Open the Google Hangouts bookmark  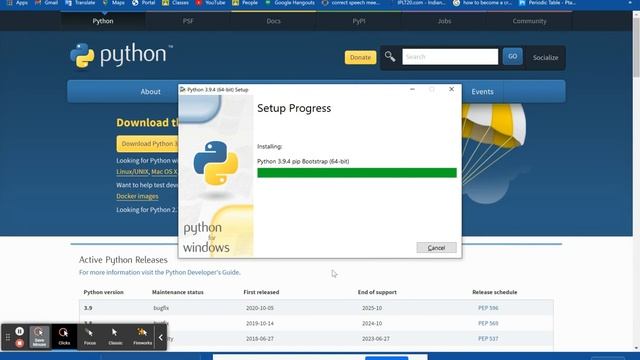(x=290, y=2)
